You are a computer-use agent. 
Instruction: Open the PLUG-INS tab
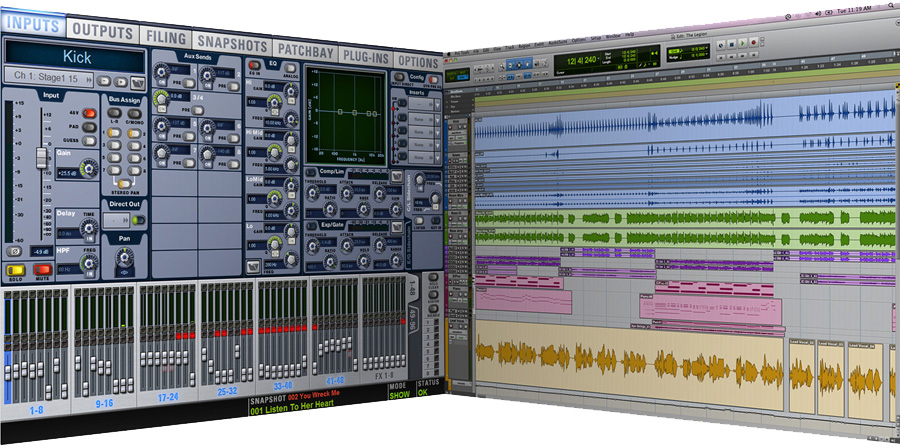tap(364, 55)
